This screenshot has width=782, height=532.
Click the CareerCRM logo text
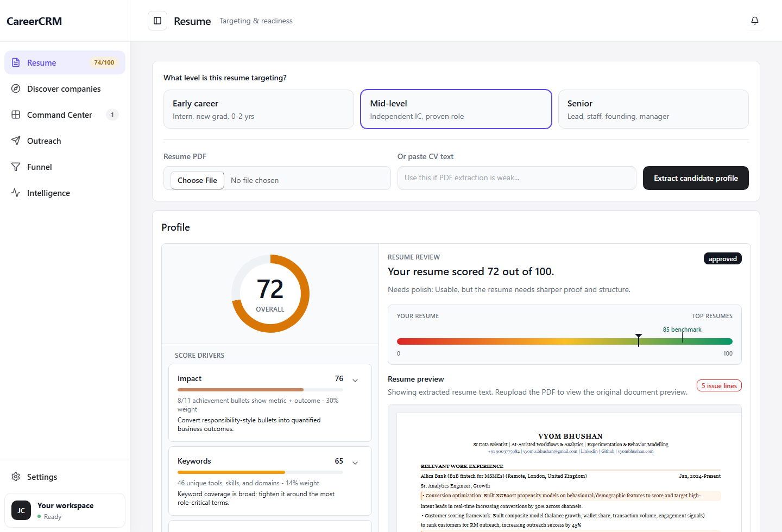tap(34, 21)
